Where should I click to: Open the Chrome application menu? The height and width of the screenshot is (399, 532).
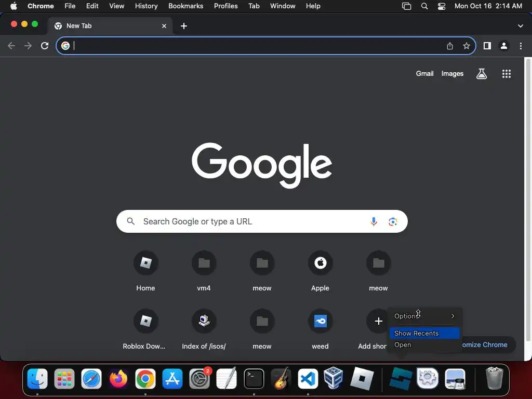tap(41, 6)
